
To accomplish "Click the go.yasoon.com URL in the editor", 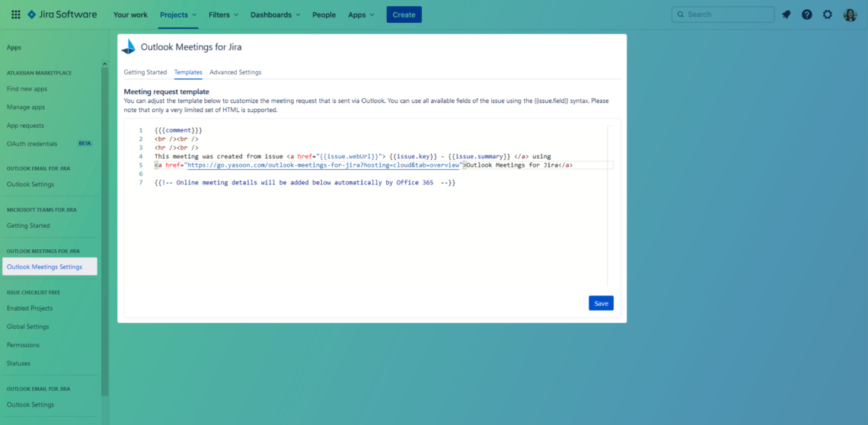I will [324, 165].
